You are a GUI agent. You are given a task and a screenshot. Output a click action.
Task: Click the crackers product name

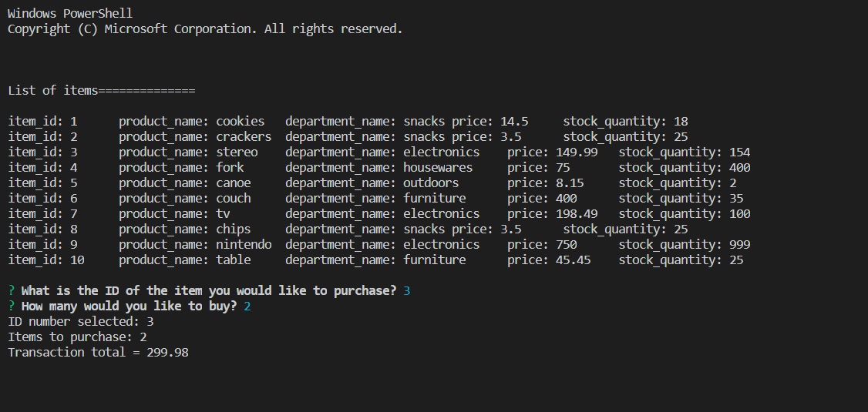(x=244, y=136)
